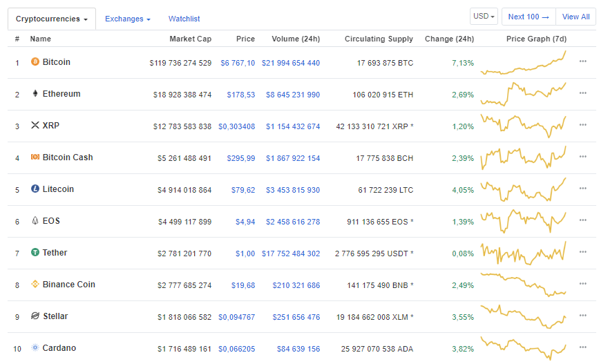
Task: Click the Bitcoin Cash logo icon
Action: 35,157
